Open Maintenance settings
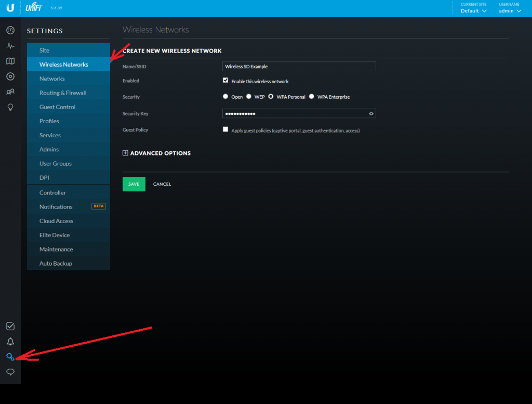This screenshot has height=404, width=532. tap(69, 249)
